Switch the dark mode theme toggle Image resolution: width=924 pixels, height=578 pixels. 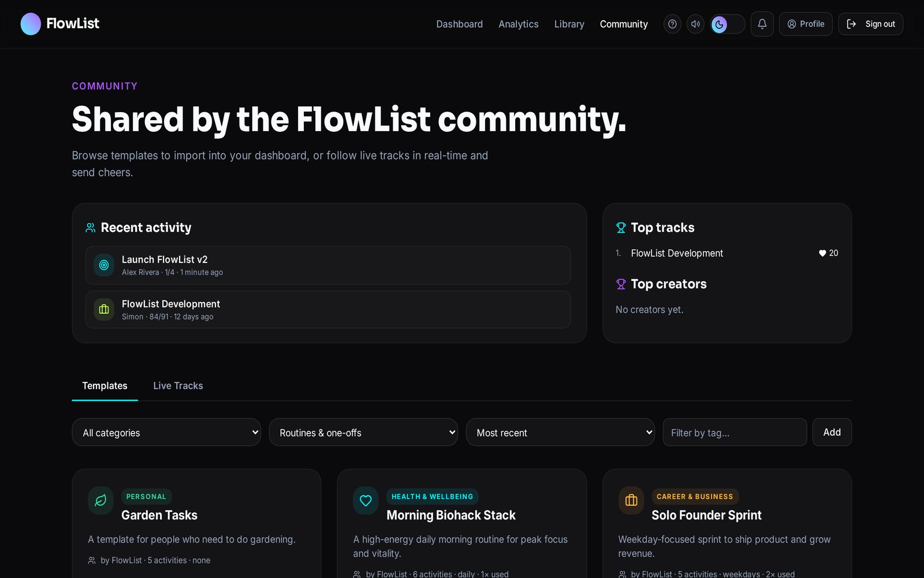pyautogui.click(x=727, y=24)
